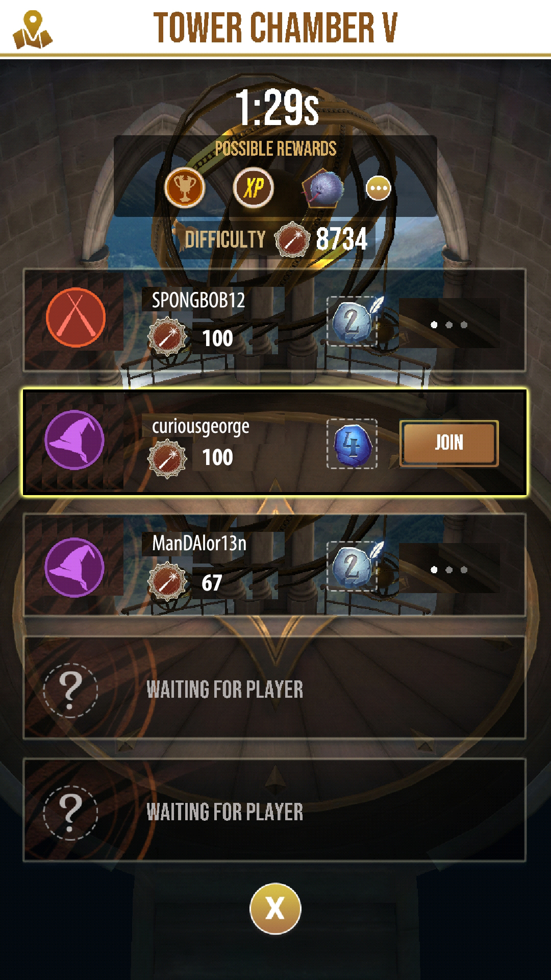Tap ManDAlor13n's loading dots status
This screenshot has height=980, width=551.
pos(449,570)
